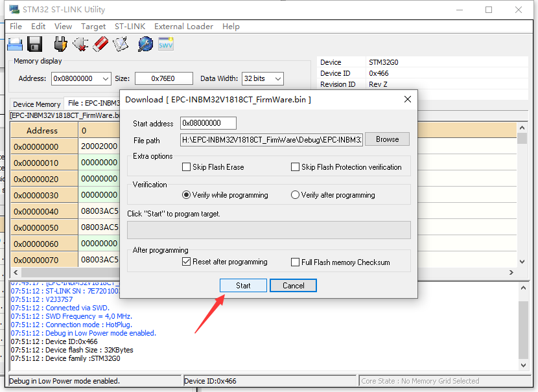
Task: Open the File menu
Action: 16,27
